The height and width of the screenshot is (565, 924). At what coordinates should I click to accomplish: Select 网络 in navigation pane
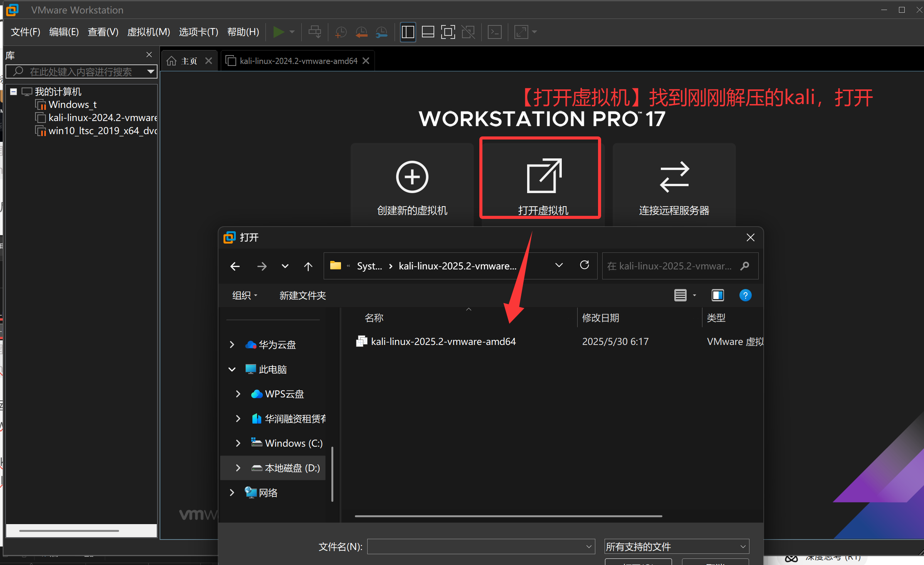click(261, 493)
